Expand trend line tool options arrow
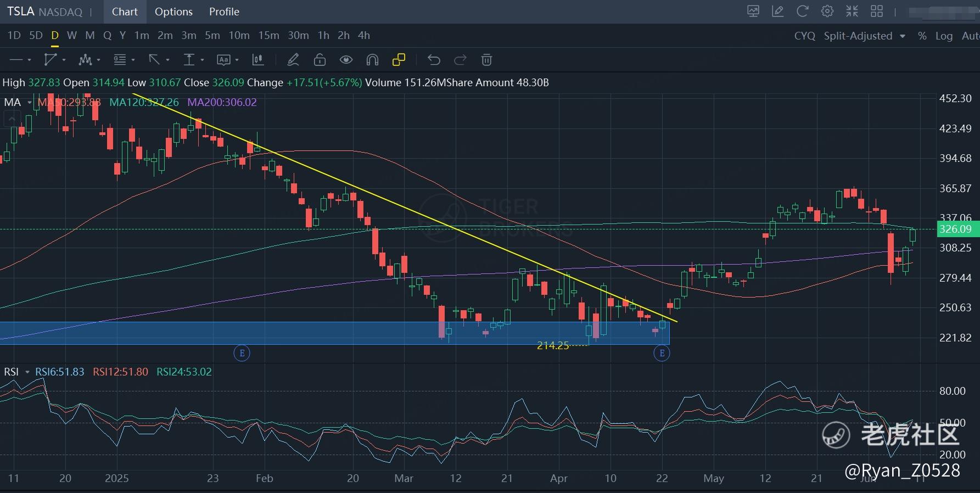 point(64,60)
